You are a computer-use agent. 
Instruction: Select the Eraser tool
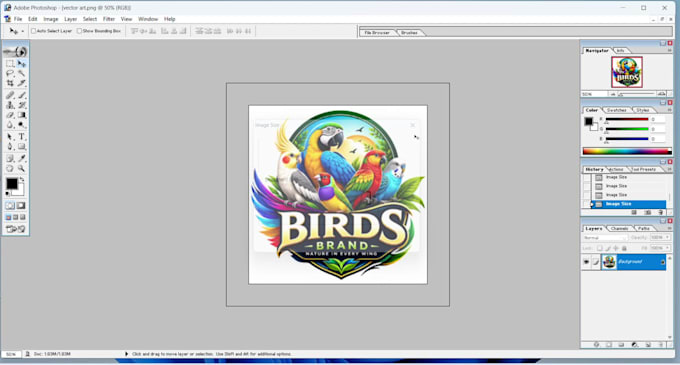[x=10, y=115]
